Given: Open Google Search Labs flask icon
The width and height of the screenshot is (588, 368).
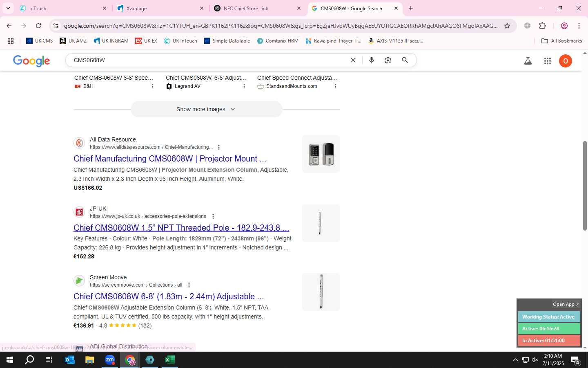Looking at the screenshot, I should pos(528,61).
